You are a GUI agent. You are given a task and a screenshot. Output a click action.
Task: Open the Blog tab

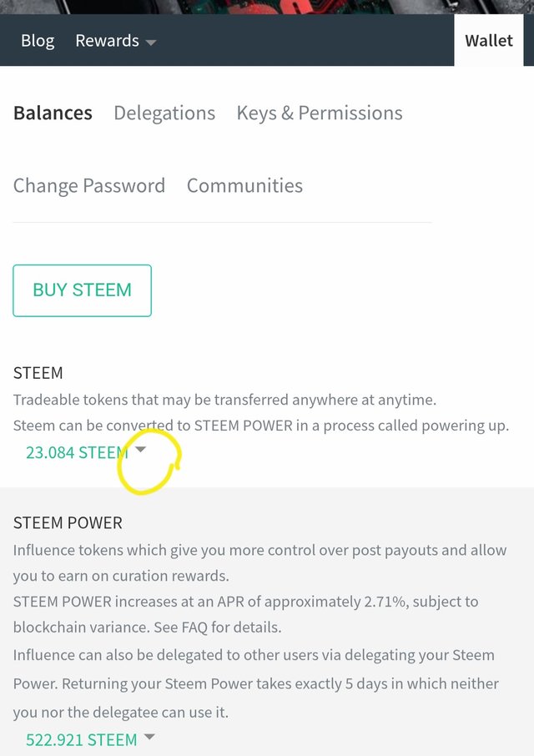(38, 41)
